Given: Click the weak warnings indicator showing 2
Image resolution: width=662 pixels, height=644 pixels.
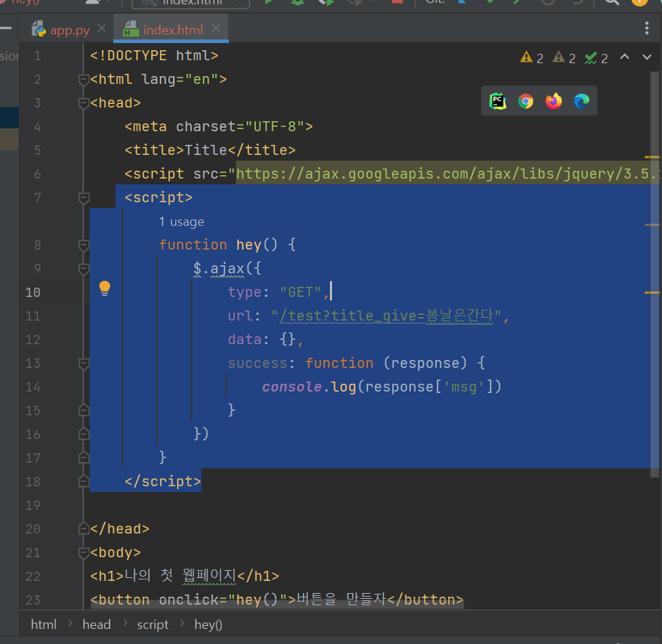Looking at the screenshot, I should click(x=564, y=58).
